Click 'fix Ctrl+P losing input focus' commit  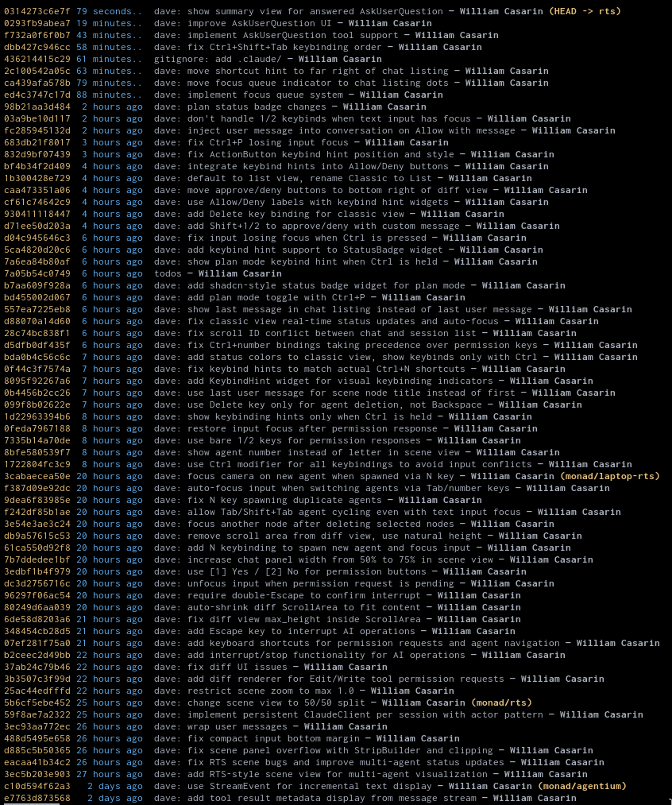254,142
